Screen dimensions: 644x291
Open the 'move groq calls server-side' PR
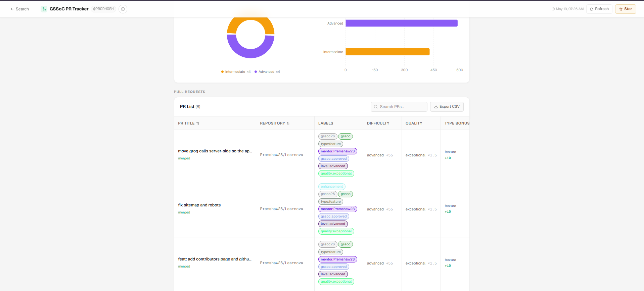click(215, 151)
